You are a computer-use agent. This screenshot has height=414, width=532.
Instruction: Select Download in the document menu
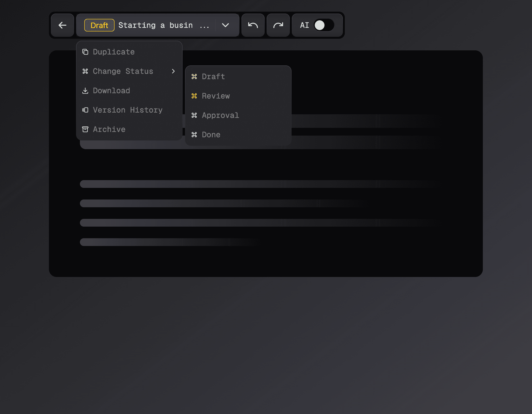pyautogui.click(x=129, y=91)
